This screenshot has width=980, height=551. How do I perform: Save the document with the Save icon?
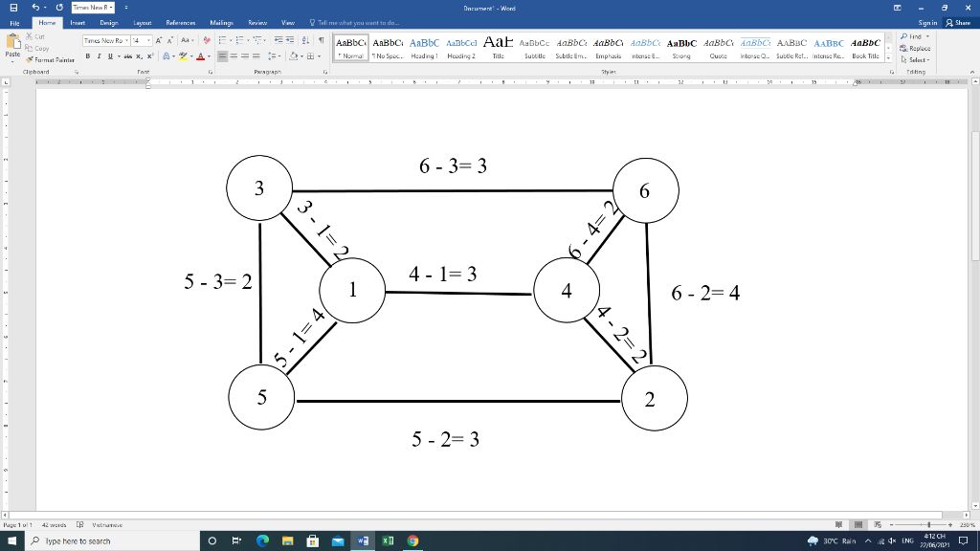[x=13, y=8]
